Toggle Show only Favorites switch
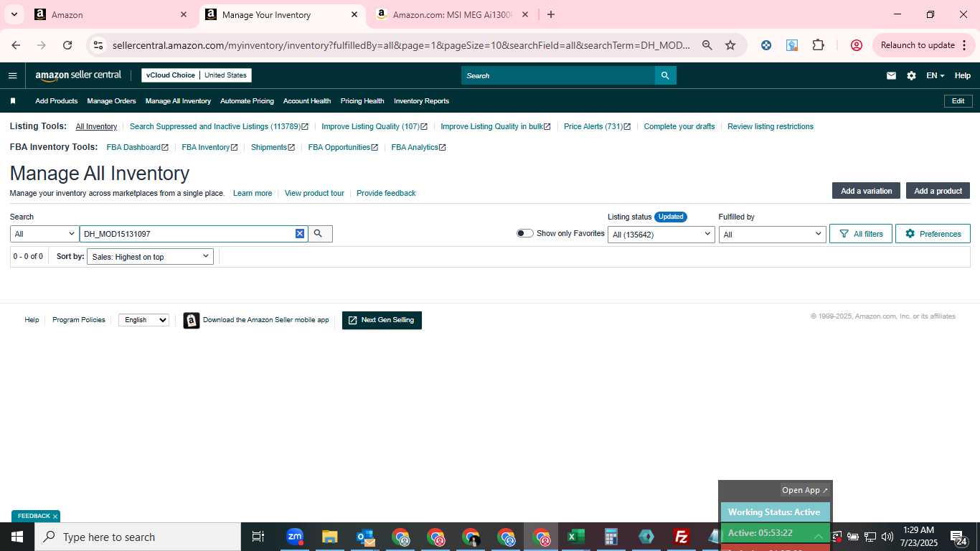The height and width of the screenshot is (551, 980). [525, 233]
